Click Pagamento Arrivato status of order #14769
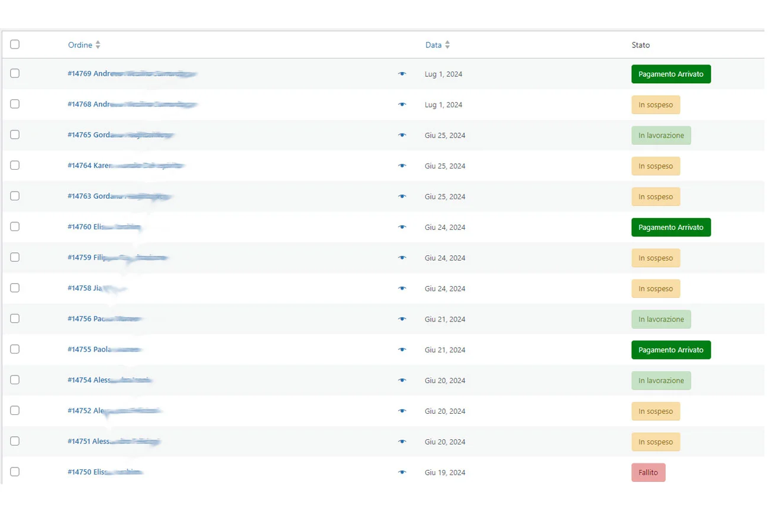 (x=671, y=74)
